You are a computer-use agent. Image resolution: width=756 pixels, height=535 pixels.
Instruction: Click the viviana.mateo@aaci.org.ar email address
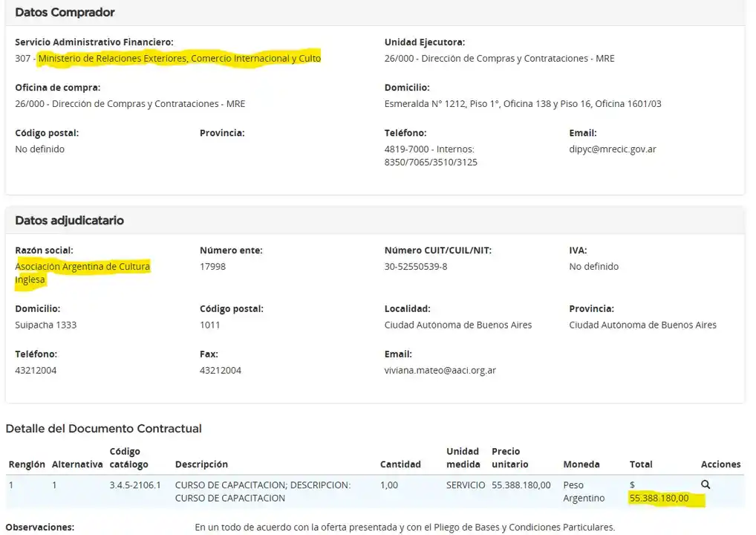(440, 370)
